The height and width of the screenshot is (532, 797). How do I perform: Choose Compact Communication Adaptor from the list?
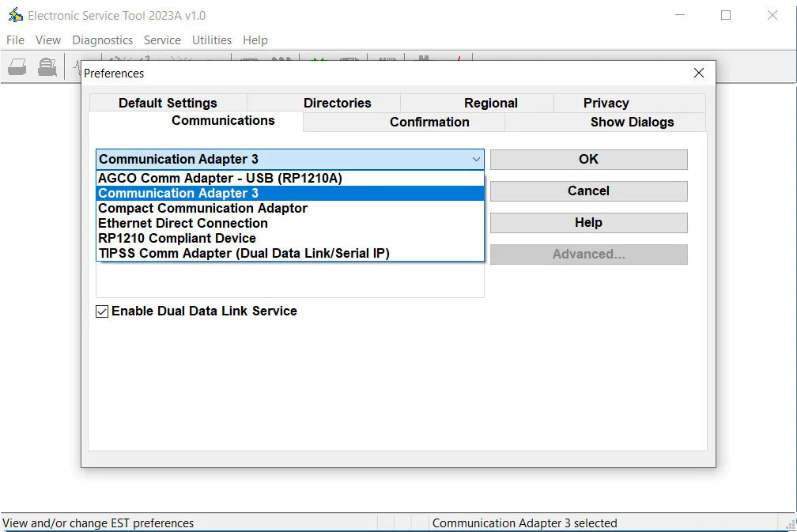[202, 208]
